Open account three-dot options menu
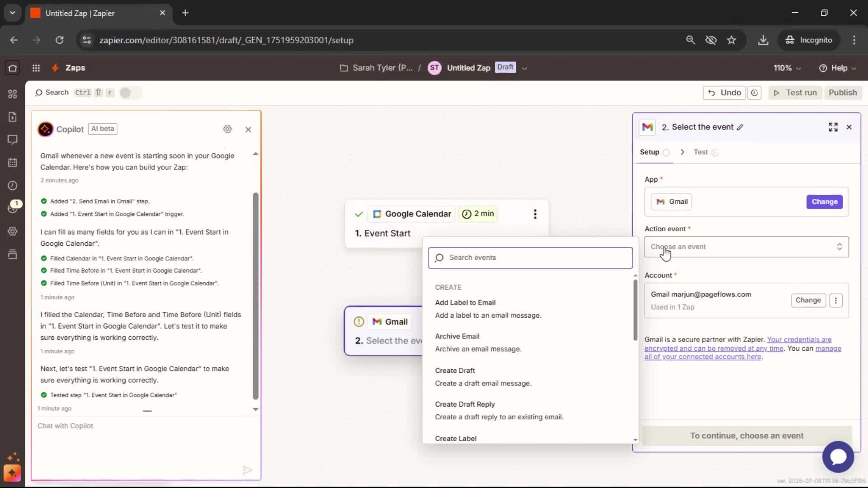This screenshot has height=488, width=868. point(836,300)
